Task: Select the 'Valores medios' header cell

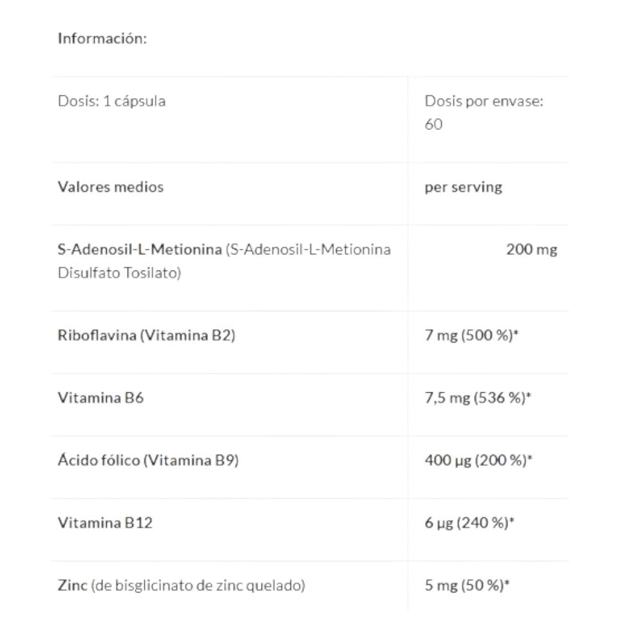Action: [111, 187]
